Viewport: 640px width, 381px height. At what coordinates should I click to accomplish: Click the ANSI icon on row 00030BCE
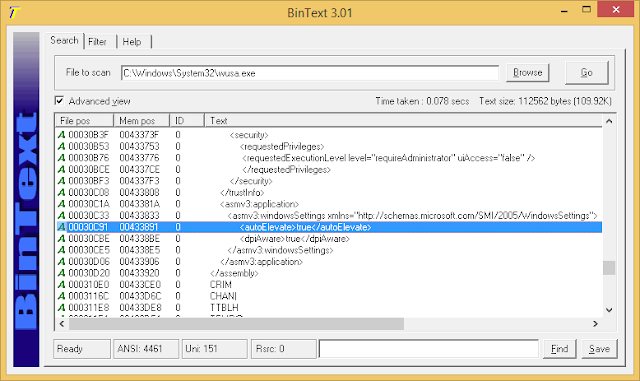pos(61,169)
